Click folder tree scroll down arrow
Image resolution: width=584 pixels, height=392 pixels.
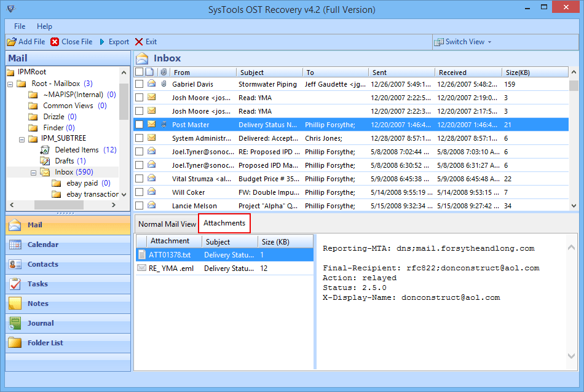[x=124, y=195]
